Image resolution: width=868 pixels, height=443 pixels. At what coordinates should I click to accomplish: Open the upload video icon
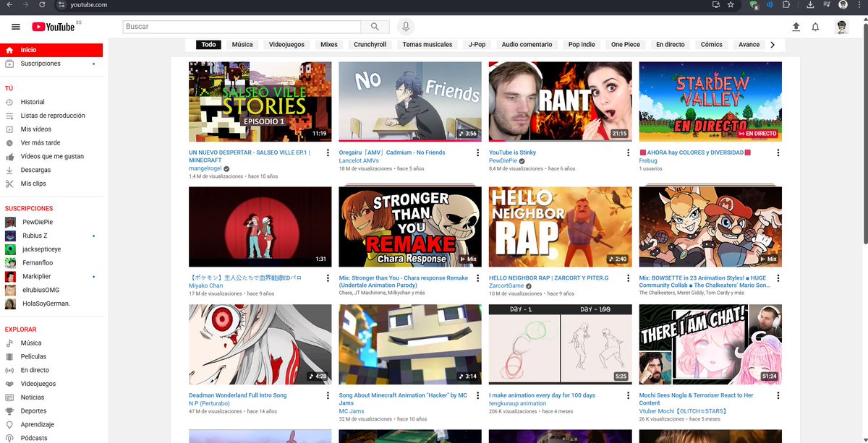(796, 27)
